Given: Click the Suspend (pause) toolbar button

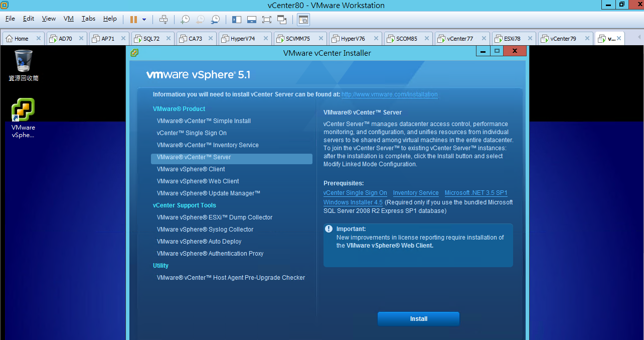Looking at the screenshot, I should coord(133,20).
